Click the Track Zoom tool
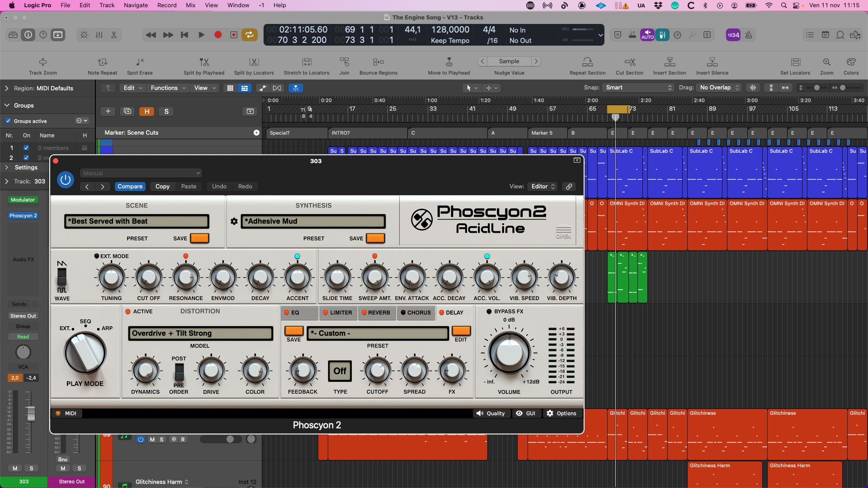The image size is (868, 488). (43, 66)
